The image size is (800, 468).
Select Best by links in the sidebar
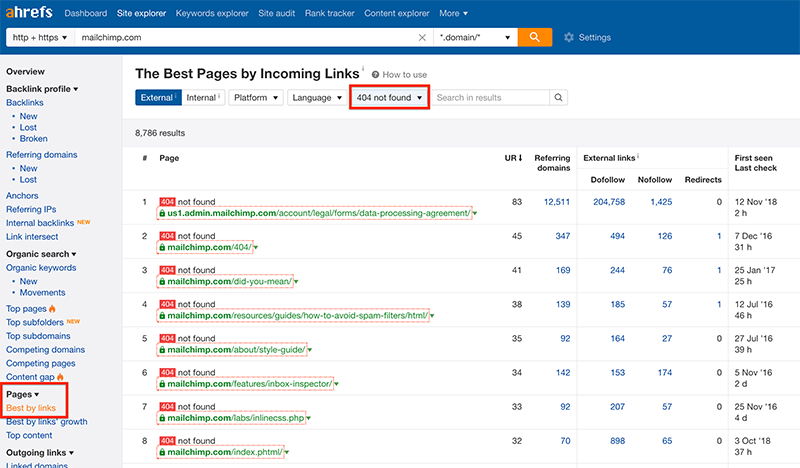click(31, 408)
